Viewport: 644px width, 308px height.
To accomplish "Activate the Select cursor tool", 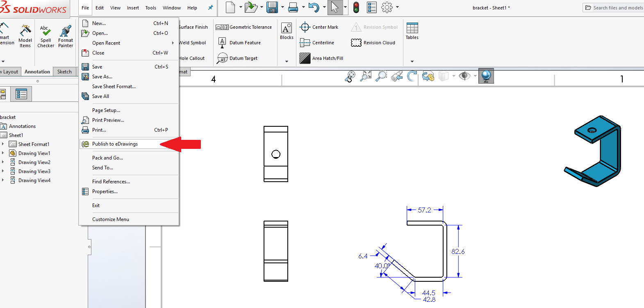I will coord(335,7).
